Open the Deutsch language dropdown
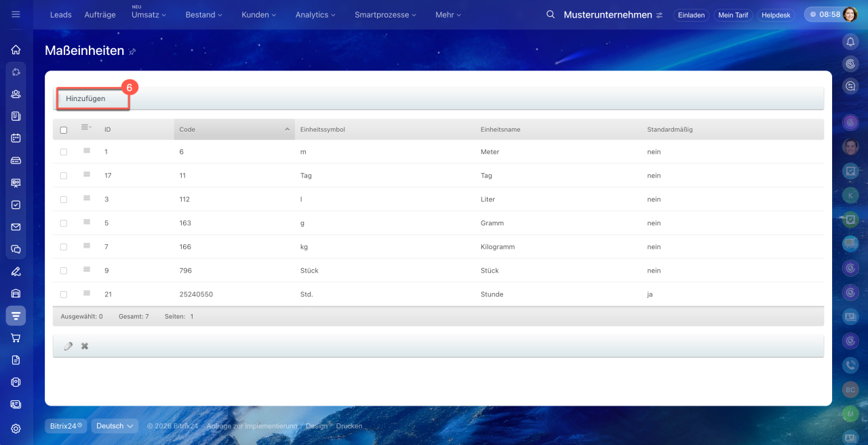 click(115, 426)
